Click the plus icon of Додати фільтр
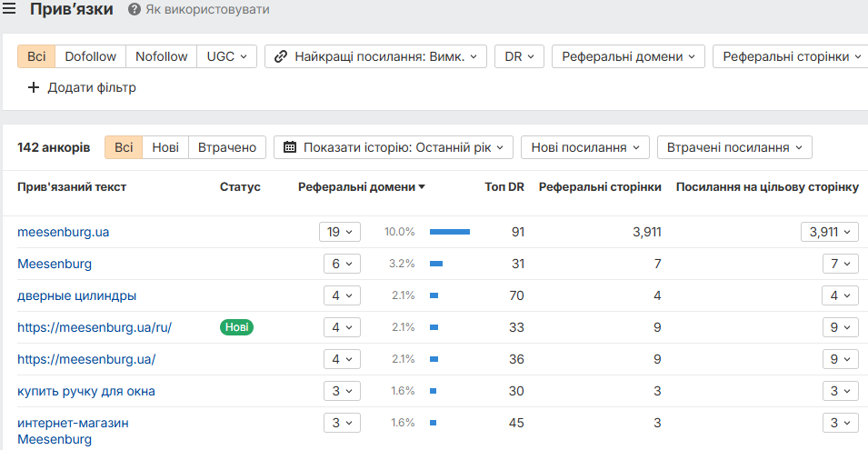 pos(34,87)
